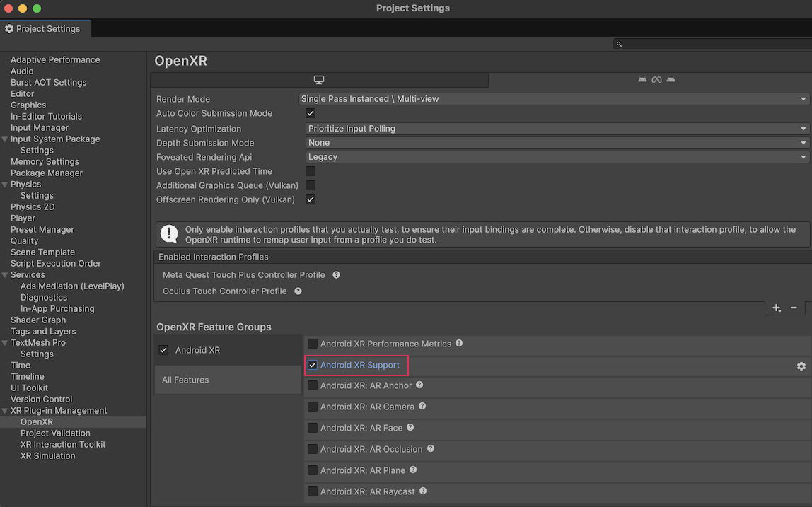Enable Use Open XR Predicted Time

[311, 171]
